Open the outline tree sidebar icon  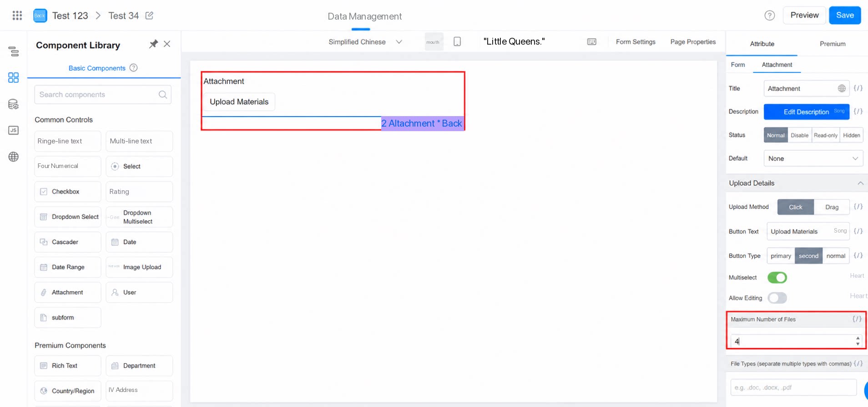pyautogui.click(x=14, y=51)
